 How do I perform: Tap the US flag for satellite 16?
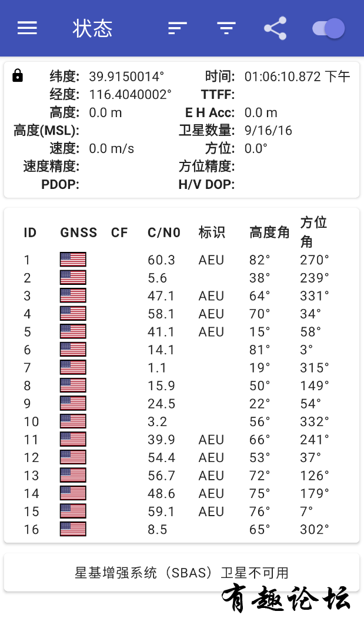73,529
